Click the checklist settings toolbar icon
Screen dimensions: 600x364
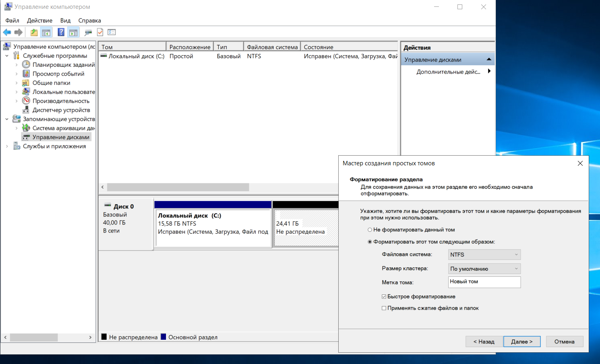pos(112,32)
